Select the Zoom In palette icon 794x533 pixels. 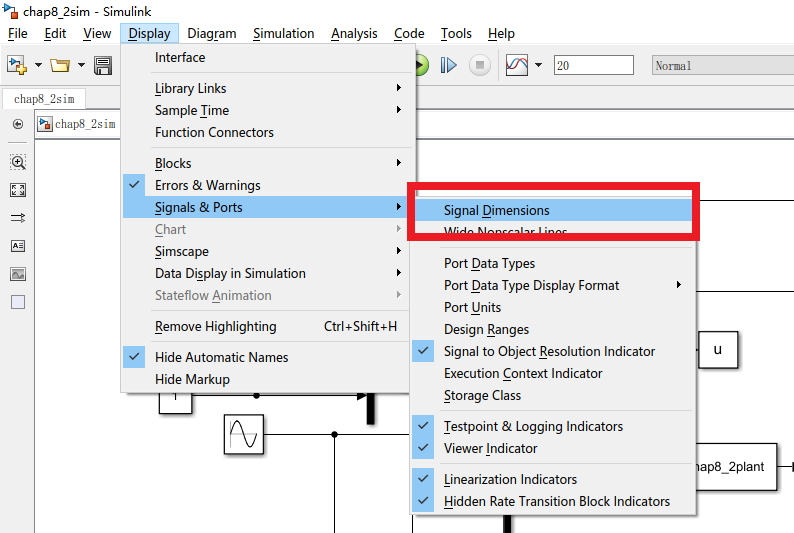[x=18, y=162]
